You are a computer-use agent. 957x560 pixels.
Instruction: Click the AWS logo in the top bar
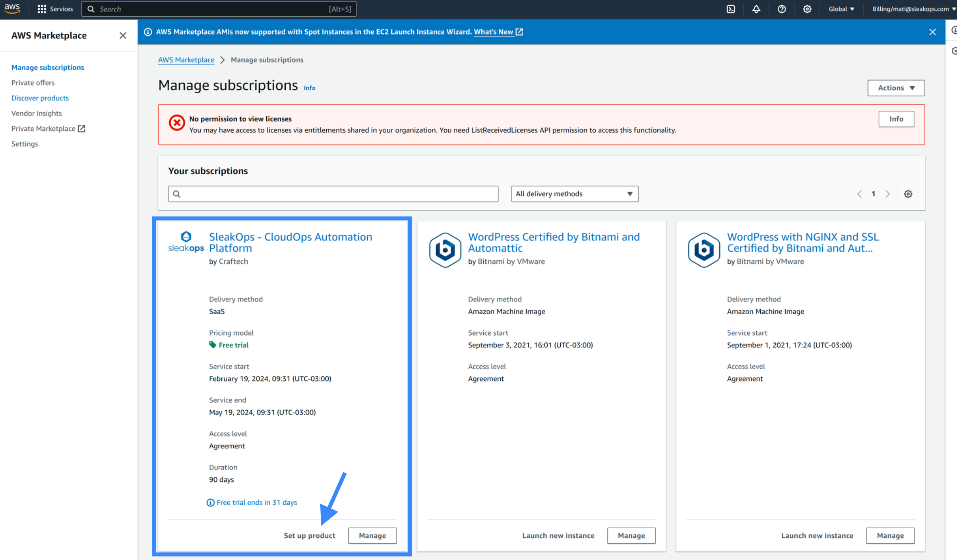click(x=12, y=9)
